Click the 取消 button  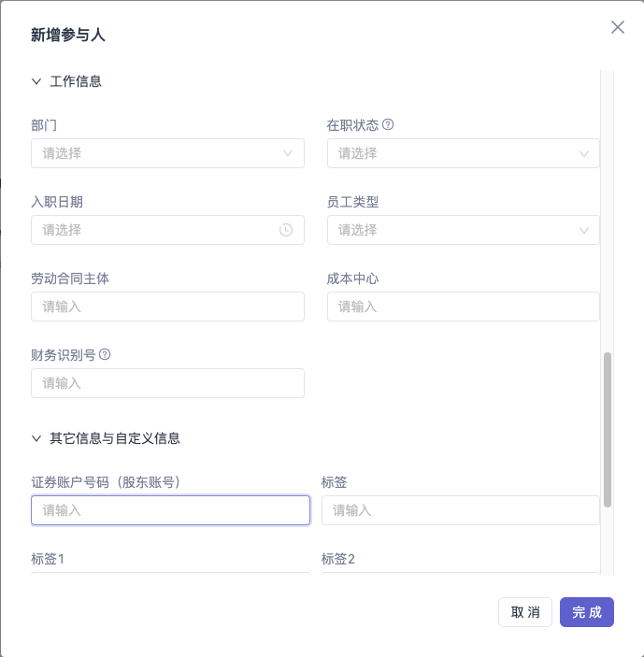pyautogui.click(x=525, y=612)
